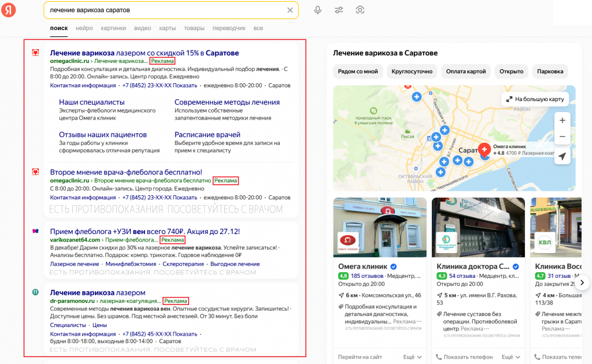Click the 'КВЛ' clinic logo badge

point(545,242)
